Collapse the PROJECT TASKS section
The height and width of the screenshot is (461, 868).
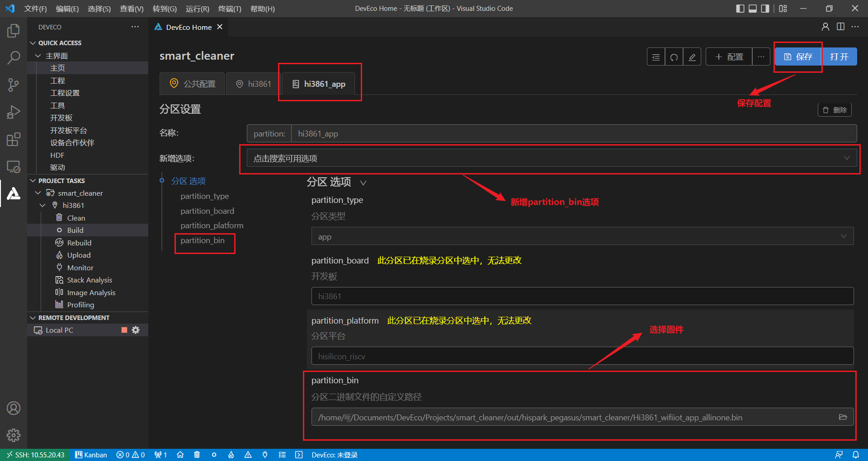(x=33, y=181)
